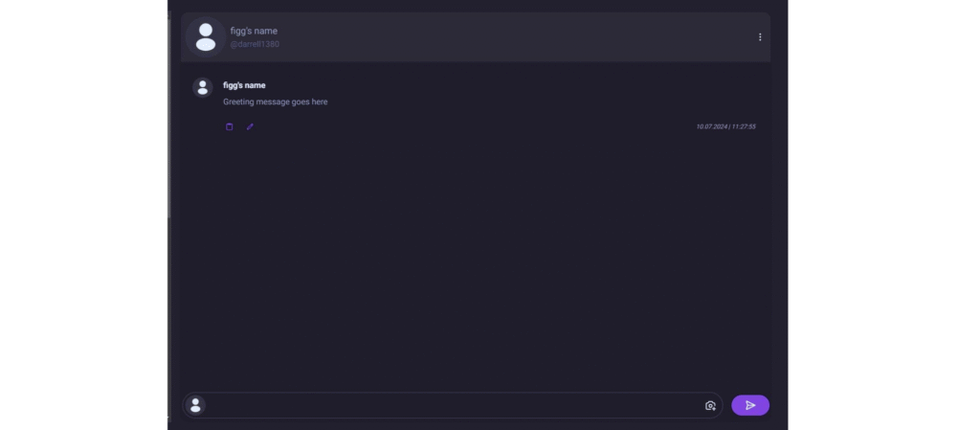Open the large profile avatar in the header
980x430 pixels.
[206, 37]
